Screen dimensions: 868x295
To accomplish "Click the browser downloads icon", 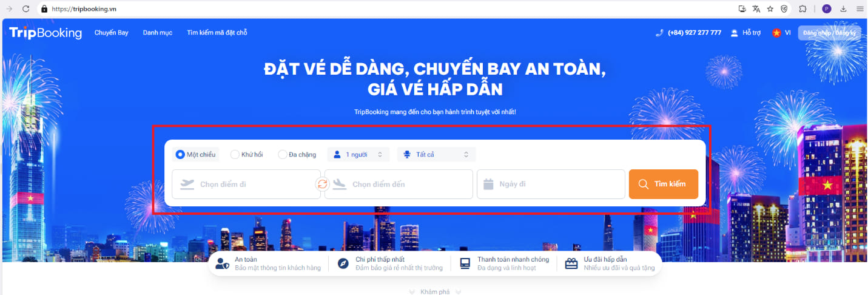I will pyautogui.click(x=844, y=9).
